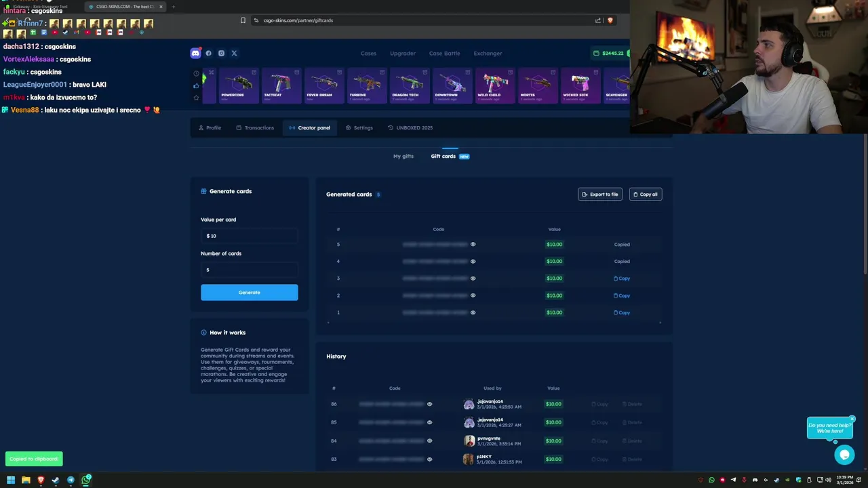
Task: Copy the code for generated card 2
Action: click(622, 296)
